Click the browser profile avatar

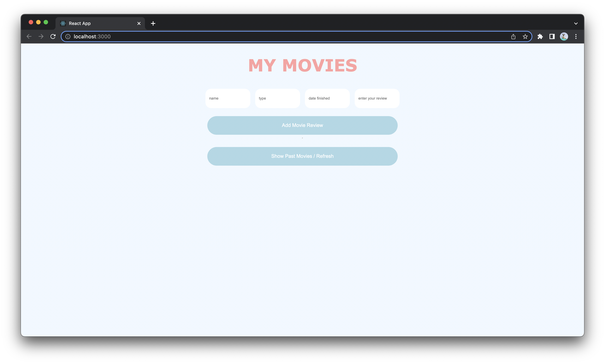coord(564,36)
